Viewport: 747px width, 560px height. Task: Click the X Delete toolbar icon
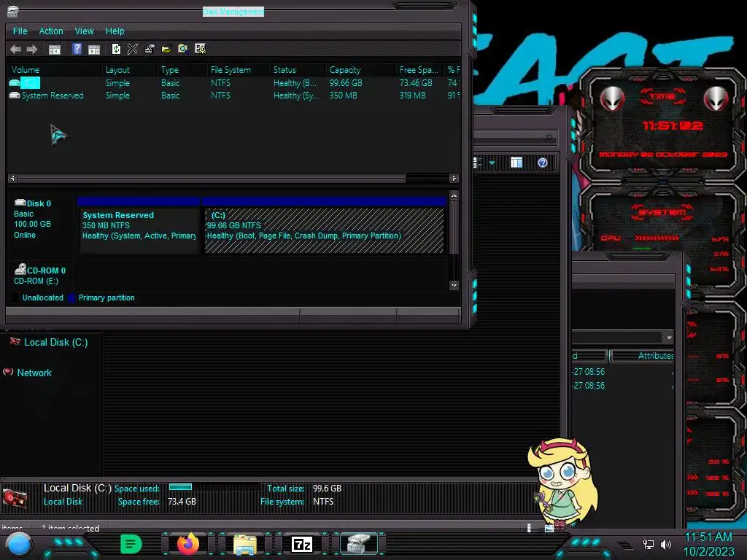133,49
